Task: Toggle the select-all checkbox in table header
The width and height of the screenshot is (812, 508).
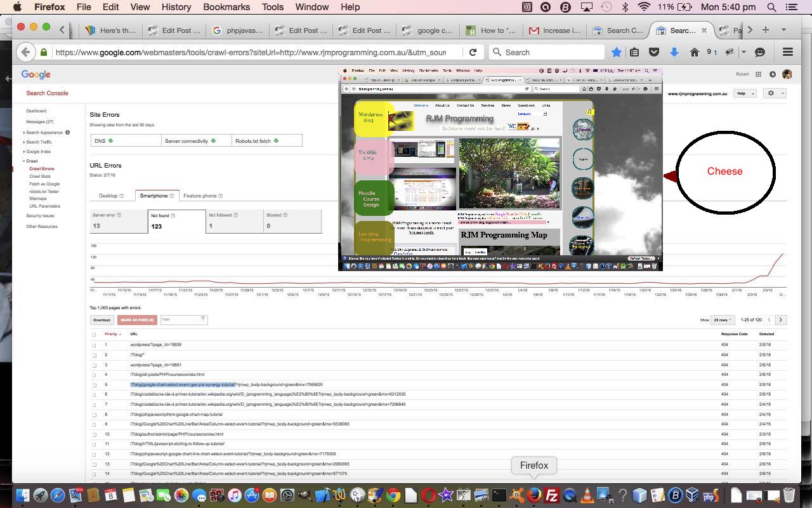Action: tap(94, 335)
